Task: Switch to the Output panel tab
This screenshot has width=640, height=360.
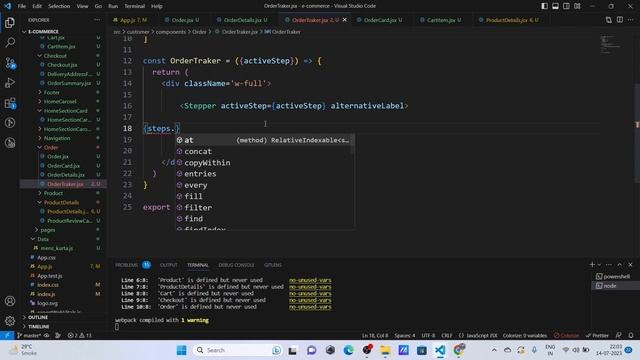Action: click(x=169, y=265)
